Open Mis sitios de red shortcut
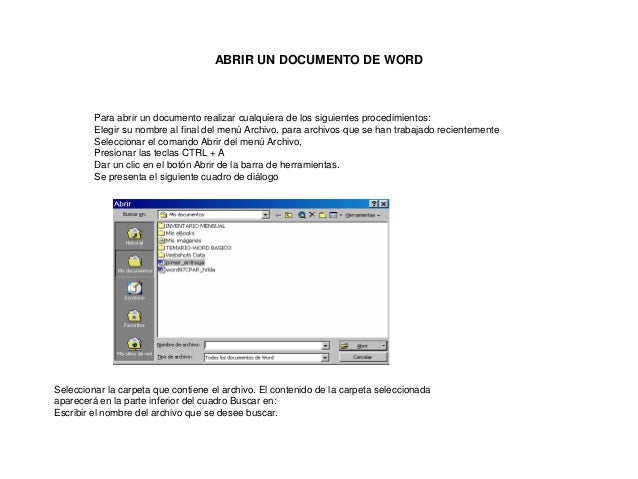Image resolution: width=638 pixels, height=479 pixels. coord(134,347)
